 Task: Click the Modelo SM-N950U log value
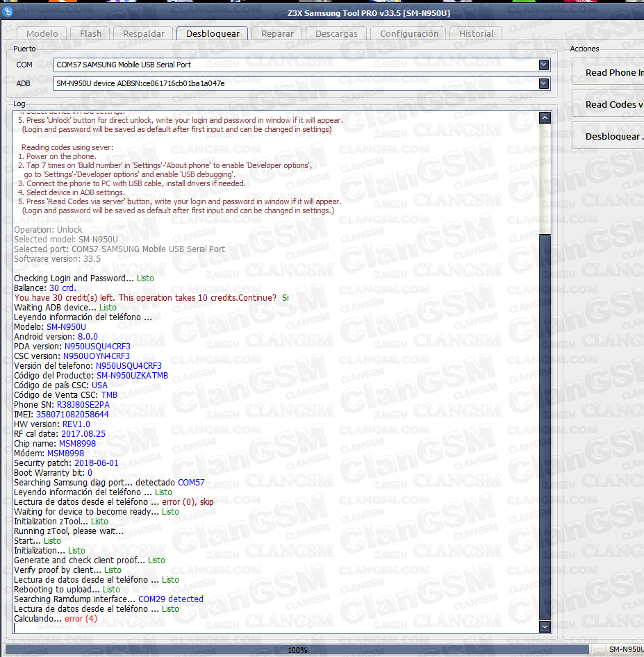point(66,327)
